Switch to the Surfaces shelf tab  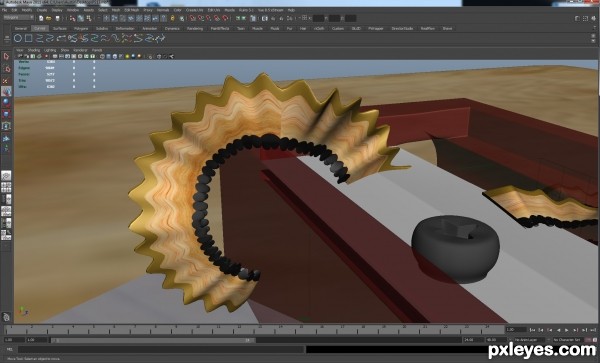point(60,28)
